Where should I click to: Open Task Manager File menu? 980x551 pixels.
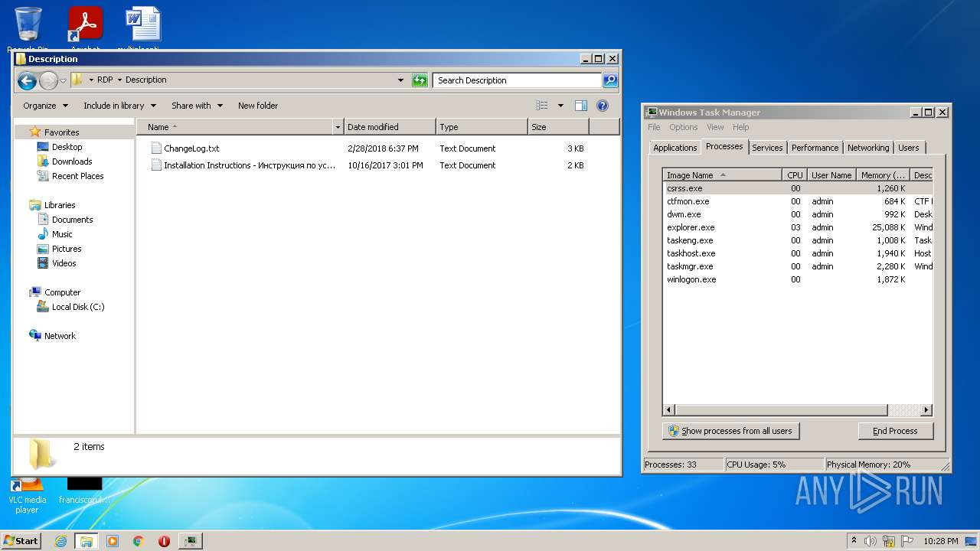pos(654,127)
